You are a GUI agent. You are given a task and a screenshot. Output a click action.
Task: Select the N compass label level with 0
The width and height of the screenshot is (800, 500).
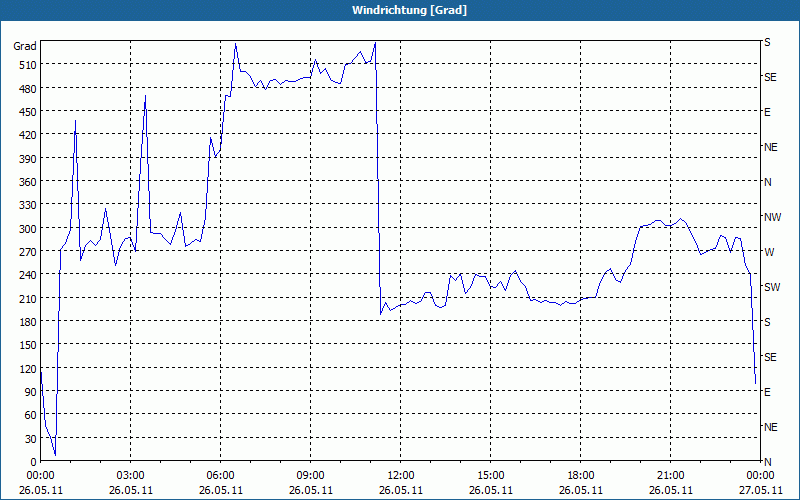(x=767, y=462)
